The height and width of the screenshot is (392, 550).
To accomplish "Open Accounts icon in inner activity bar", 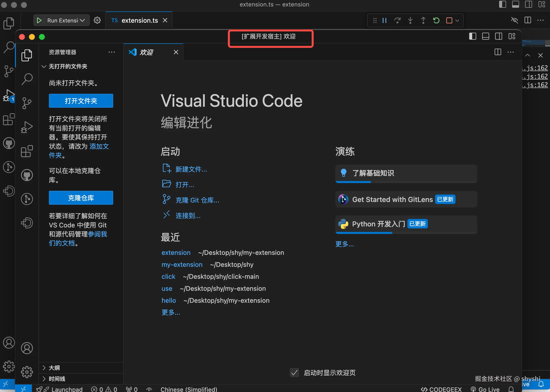I will (27, 348).
